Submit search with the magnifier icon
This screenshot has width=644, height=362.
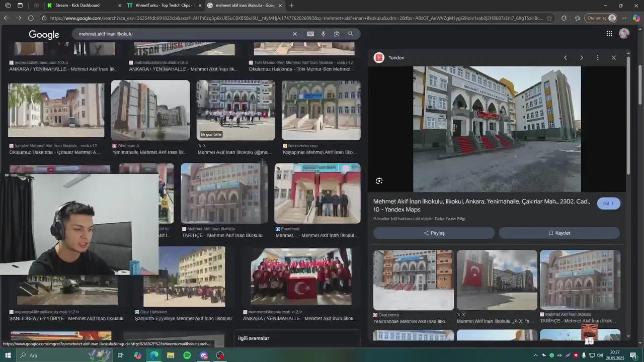pyautogui.click(x=351, y=34)
